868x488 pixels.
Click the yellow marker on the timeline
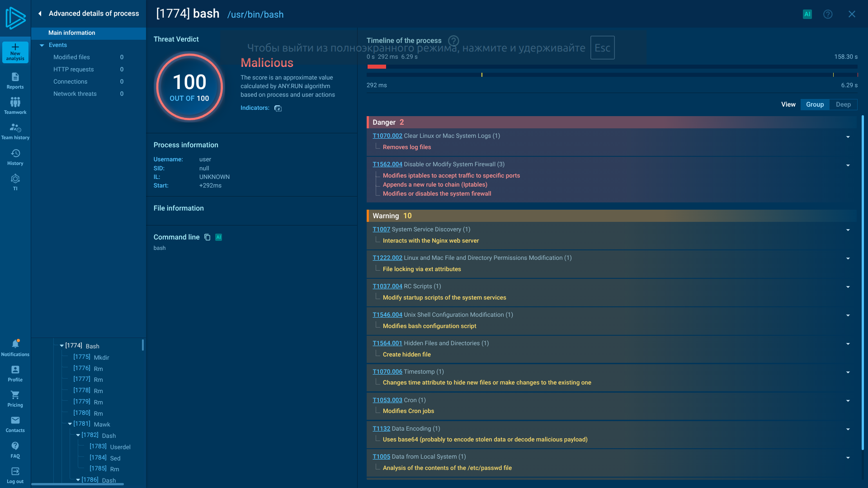[482, 75]
